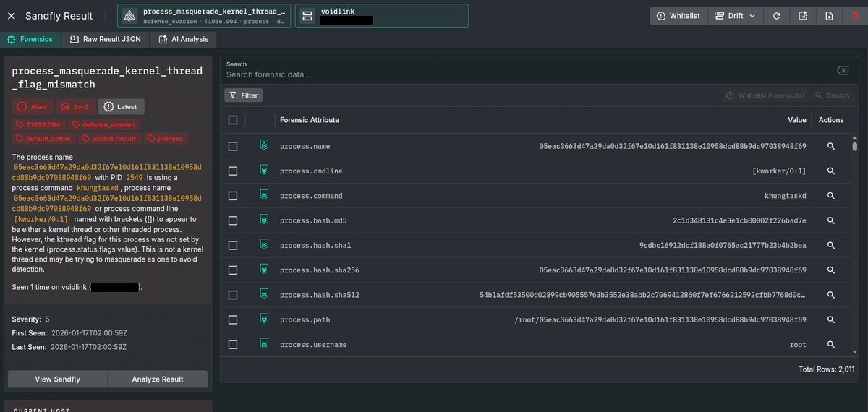The width and height of the screenshot is (868, 412).
Task: Click the Analyze Result button
Action: click(158, 379)
